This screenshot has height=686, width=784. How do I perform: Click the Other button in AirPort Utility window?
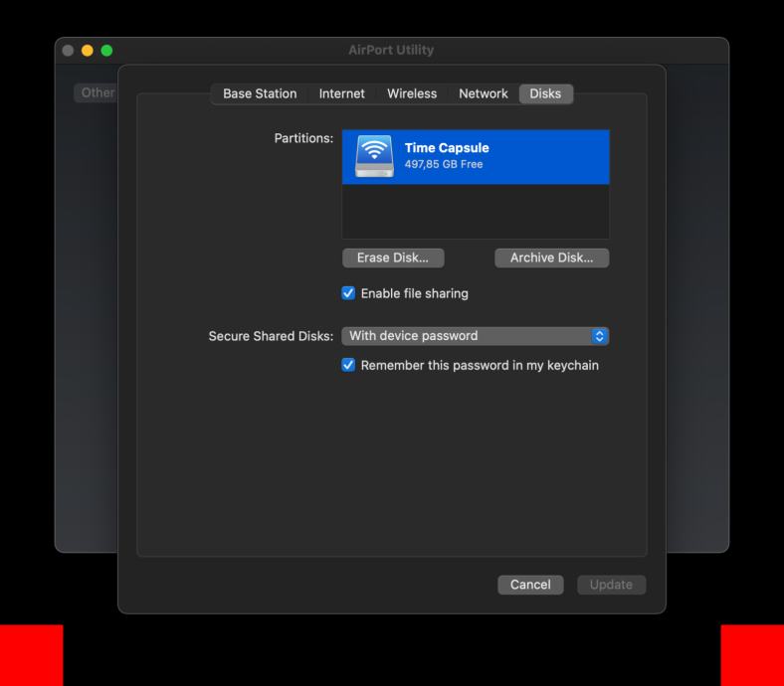point(97,92)
